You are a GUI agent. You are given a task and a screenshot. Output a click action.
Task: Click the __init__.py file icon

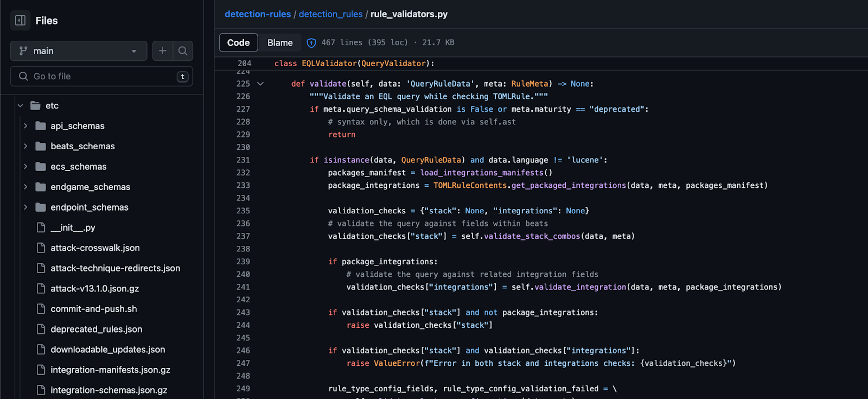pyautogui.click(x=41, y=227)
